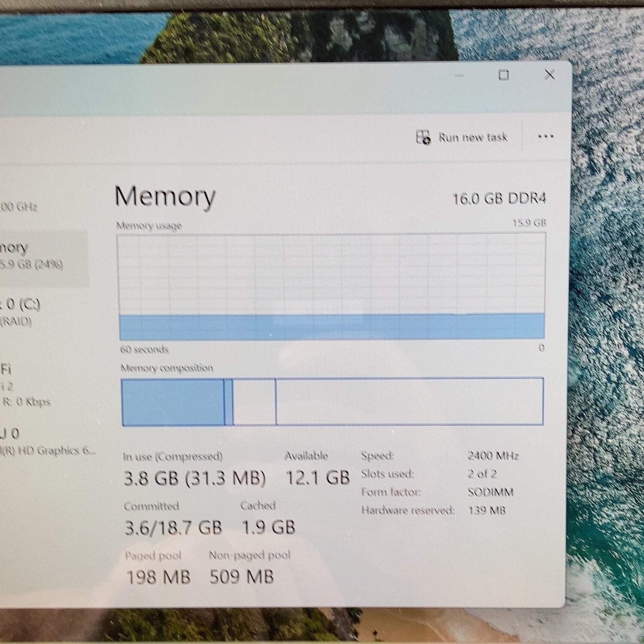Click the in-use segment of Memory composition bar

pyautogui.click(x=173, y=402)
